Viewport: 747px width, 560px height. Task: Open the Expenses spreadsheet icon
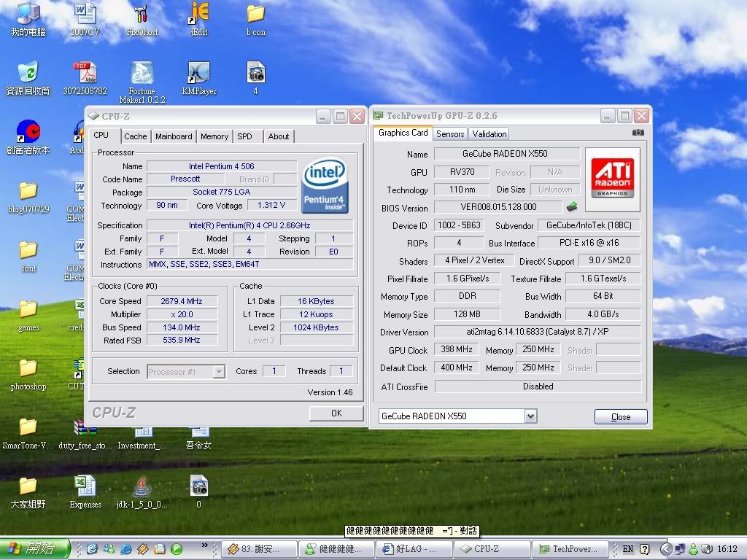point(85,486)
